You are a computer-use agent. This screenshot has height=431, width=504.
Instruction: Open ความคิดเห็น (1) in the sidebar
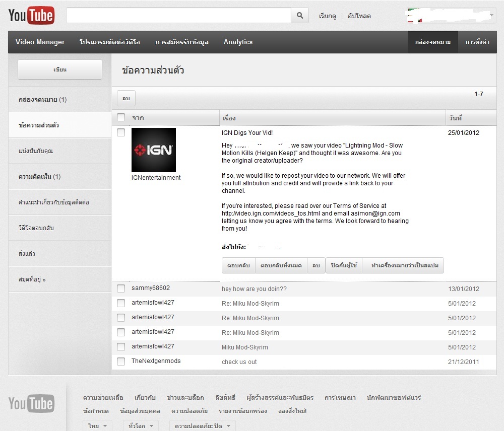point(60,177)
